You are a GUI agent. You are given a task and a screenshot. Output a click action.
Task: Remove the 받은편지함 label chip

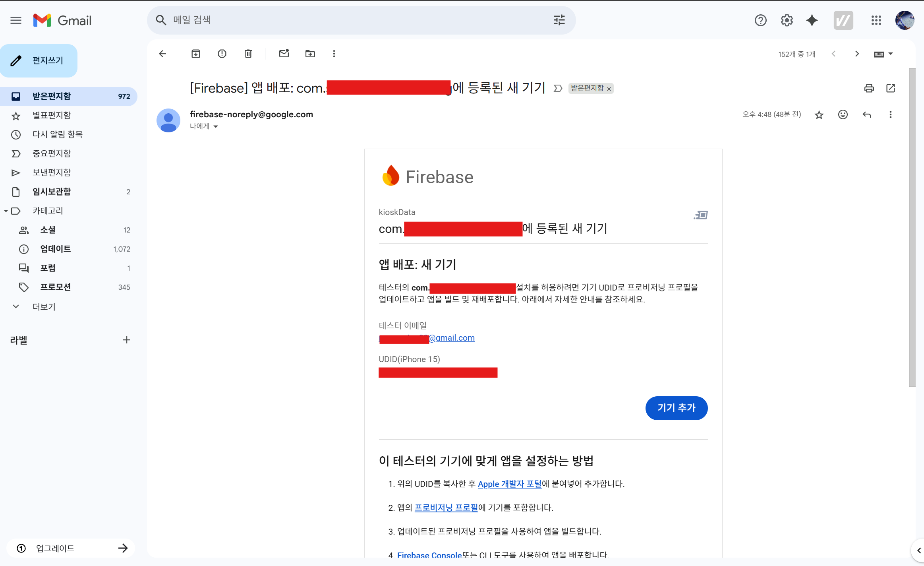(609, 89)
